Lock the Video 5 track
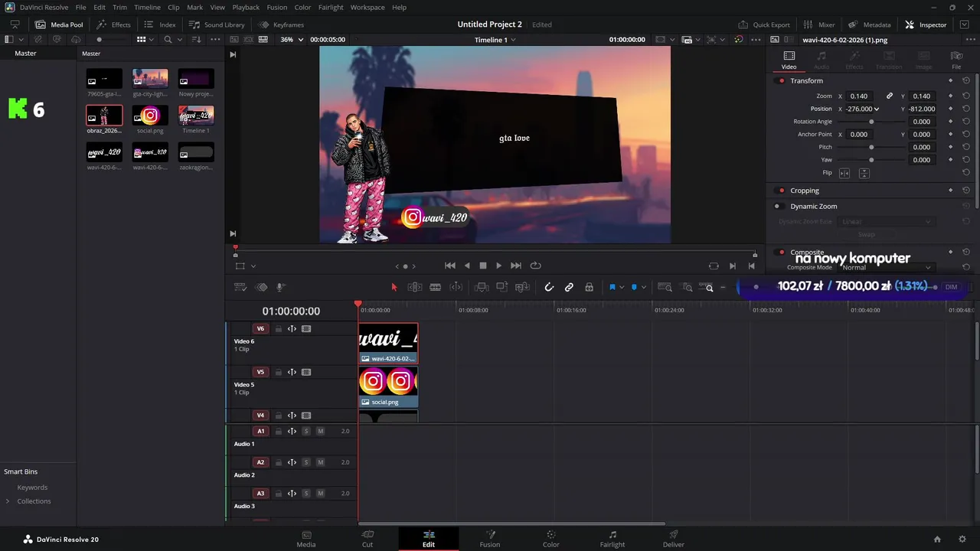This screenshot has height=551, width=980. tap(279, 373)
